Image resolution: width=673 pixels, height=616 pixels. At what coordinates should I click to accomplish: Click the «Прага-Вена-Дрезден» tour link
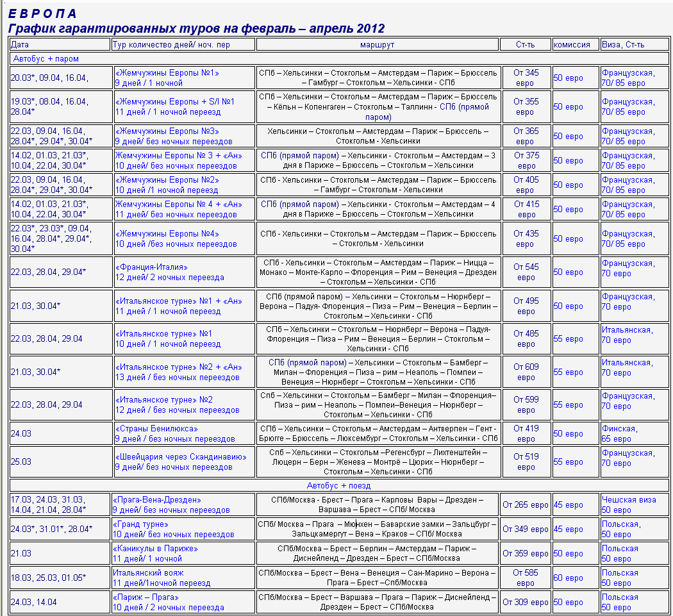pos(158,499)
